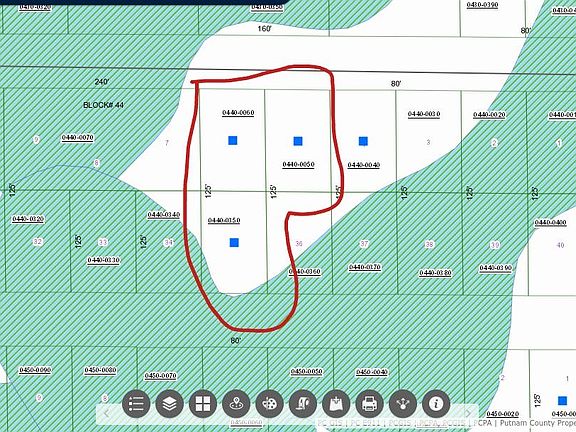Open the location pin search widget
This screenshot has height=432, width=576.
[236, 404]
